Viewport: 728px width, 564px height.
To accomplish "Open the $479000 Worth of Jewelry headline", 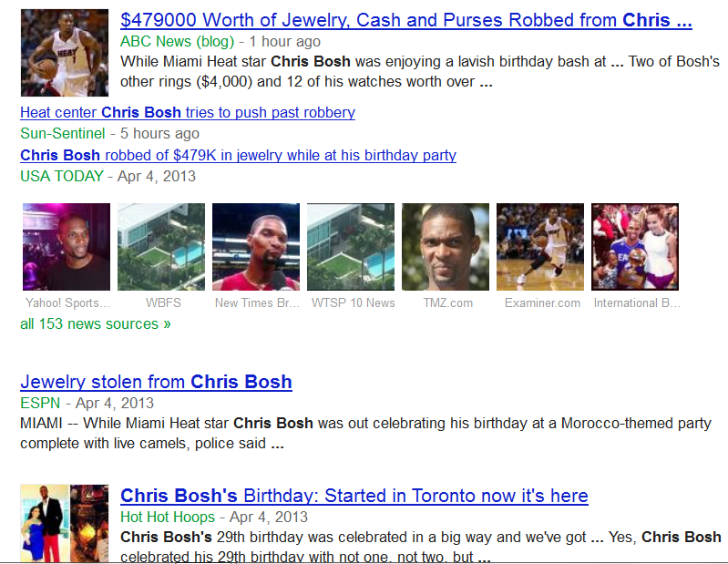I will click(406, 20).
